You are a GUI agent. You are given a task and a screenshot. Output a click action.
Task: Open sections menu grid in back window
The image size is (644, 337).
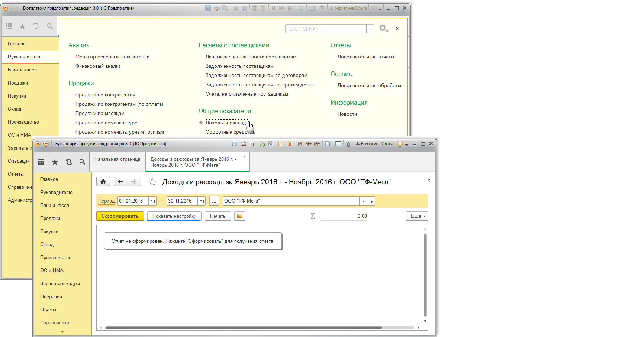tap(9, 26)
